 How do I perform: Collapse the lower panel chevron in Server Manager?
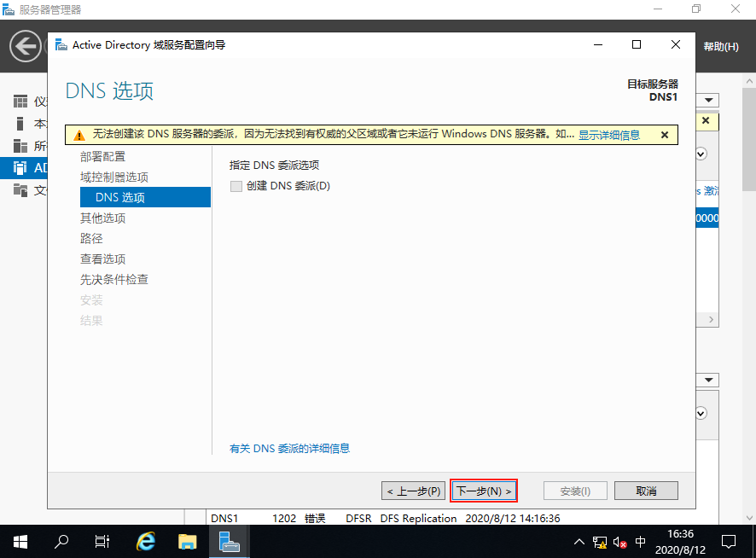tap(701, 413)
